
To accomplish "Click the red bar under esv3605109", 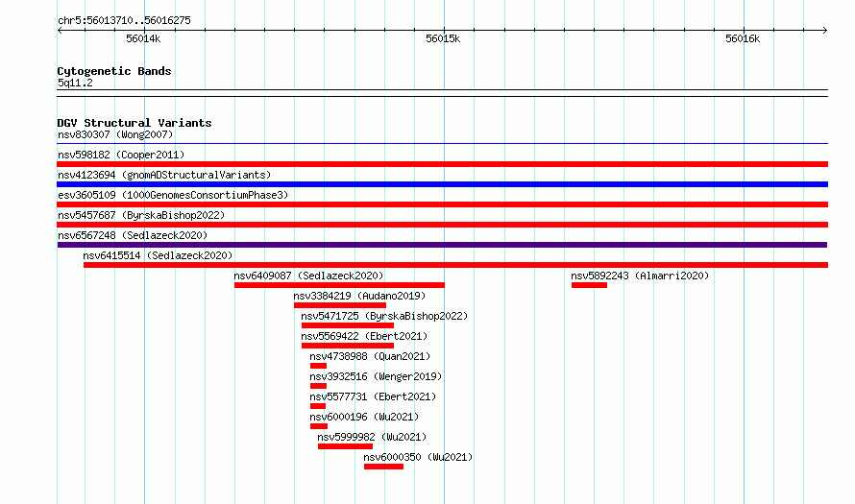I will [442, 204].
